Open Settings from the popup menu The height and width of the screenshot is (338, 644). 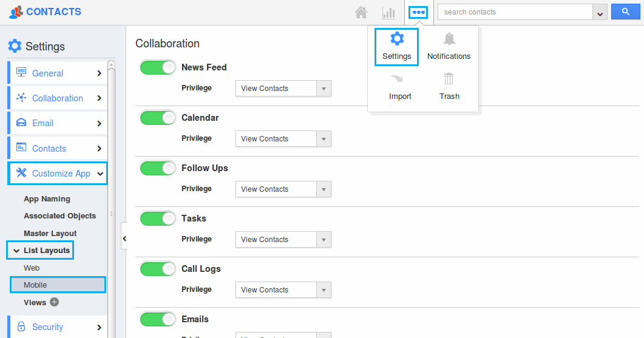tap(397, 47)
